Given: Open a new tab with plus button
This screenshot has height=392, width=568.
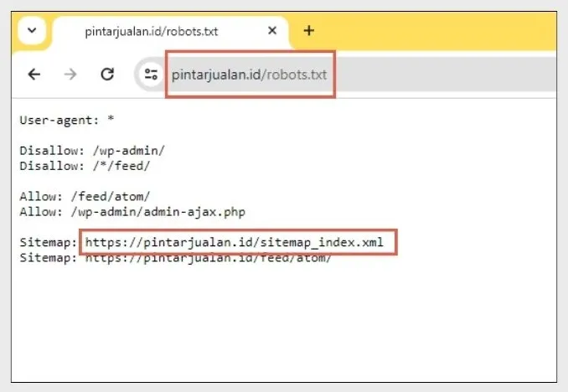Looking at the screenshot, I should point(308,31).
